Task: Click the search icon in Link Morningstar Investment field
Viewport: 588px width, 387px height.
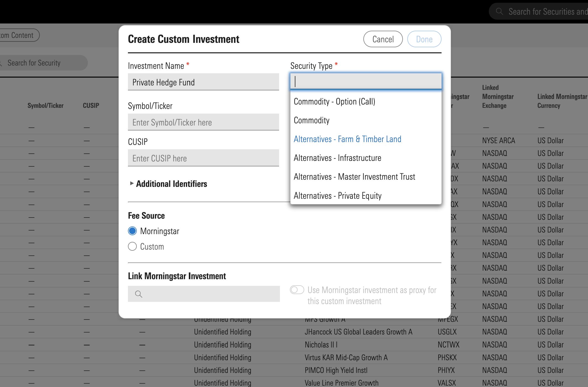Action: [x=138, y=294]
